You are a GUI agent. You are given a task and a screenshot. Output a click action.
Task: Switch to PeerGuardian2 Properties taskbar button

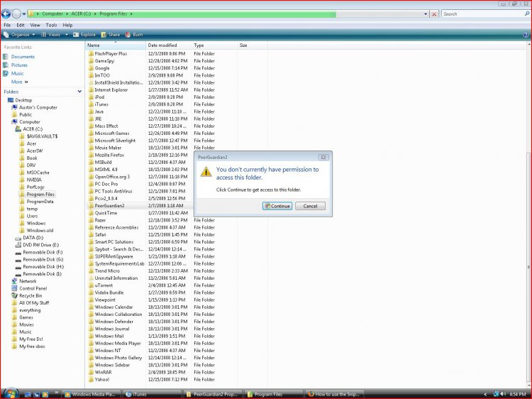(x=211, y=394)
